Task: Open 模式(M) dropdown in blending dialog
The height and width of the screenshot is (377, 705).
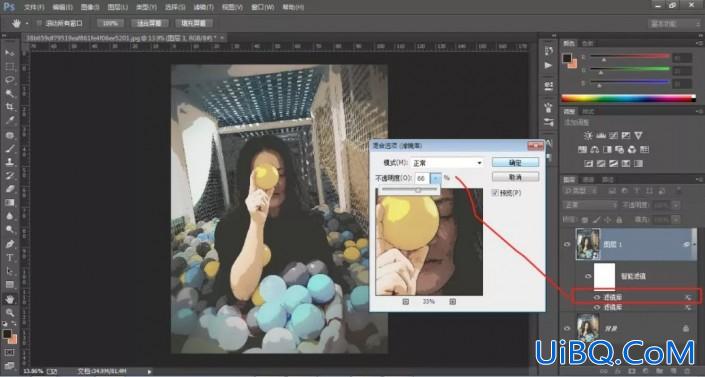Action: (x=447, y=163)
